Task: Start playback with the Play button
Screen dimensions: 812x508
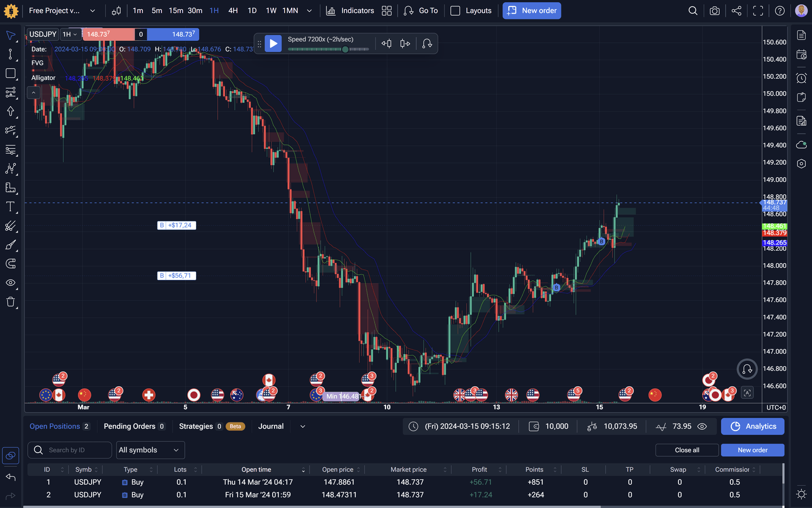Action: click(273, 43)
